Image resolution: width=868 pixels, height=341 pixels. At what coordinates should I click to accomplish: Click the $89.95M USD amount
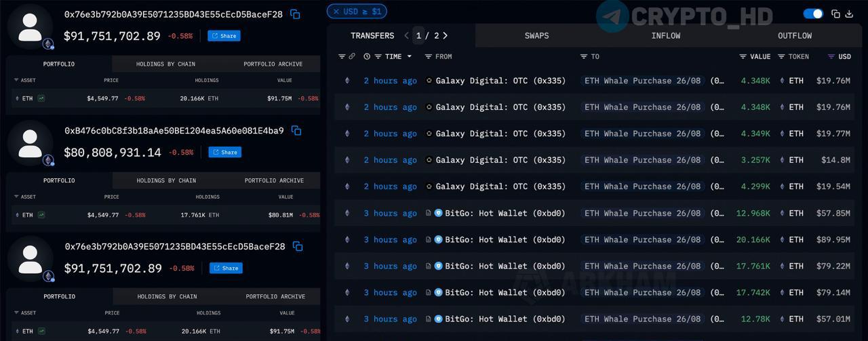833,239
